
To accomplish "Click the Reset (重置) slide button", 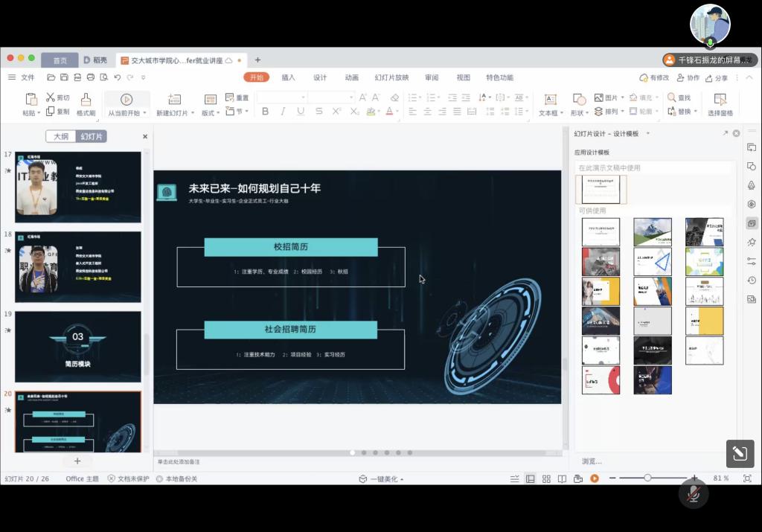I will pyautogui.click(x=237, y=97).
